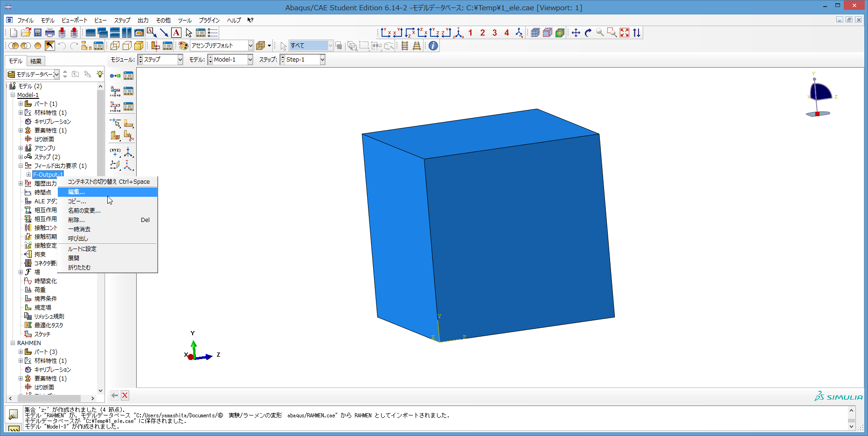This screenshot has width=868, height=436.
Task: Click the Print icon
Action: (50, 33)
